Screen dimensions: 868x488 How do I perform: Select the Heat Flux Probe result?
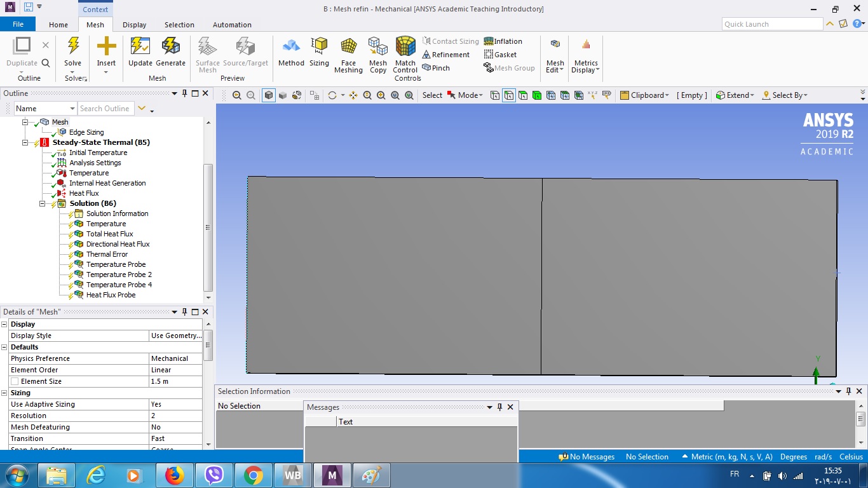[x=111, y=295]
